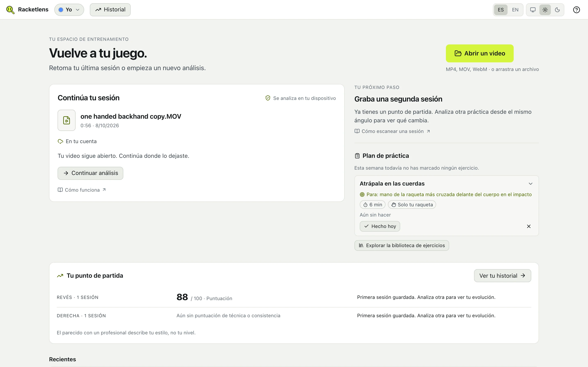
Task: Open the Yo profile dropdown
Action: pyautogui.click(x=69, y=10)
